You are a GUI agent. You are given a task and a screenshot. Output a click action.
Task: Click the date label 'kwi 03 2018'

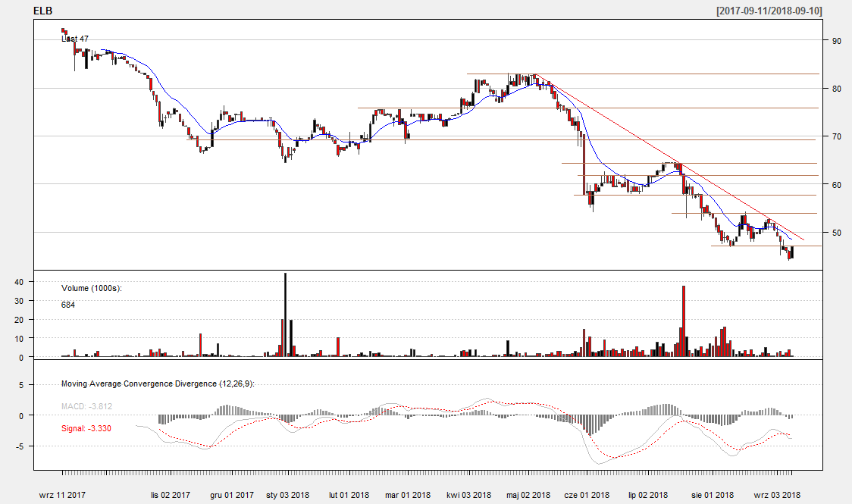pyautogui.click(x=469, y=496)
